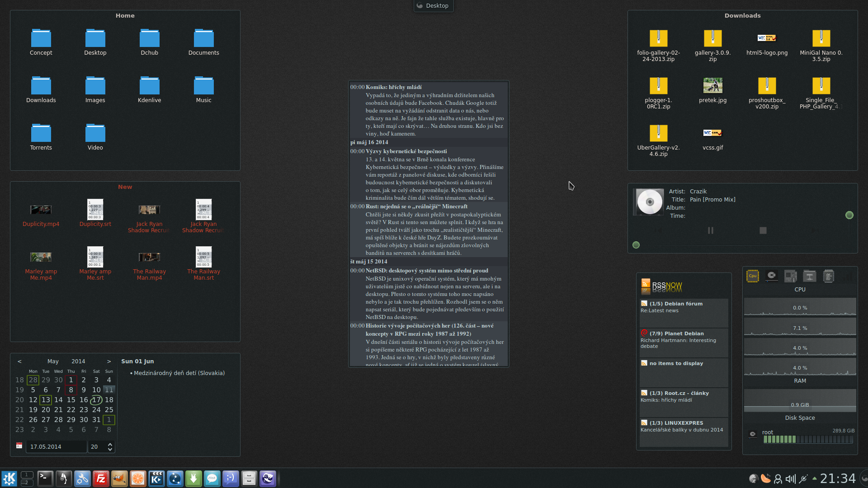
Task: Pause the Crazik track playback
Action: (x=711, y=230)
